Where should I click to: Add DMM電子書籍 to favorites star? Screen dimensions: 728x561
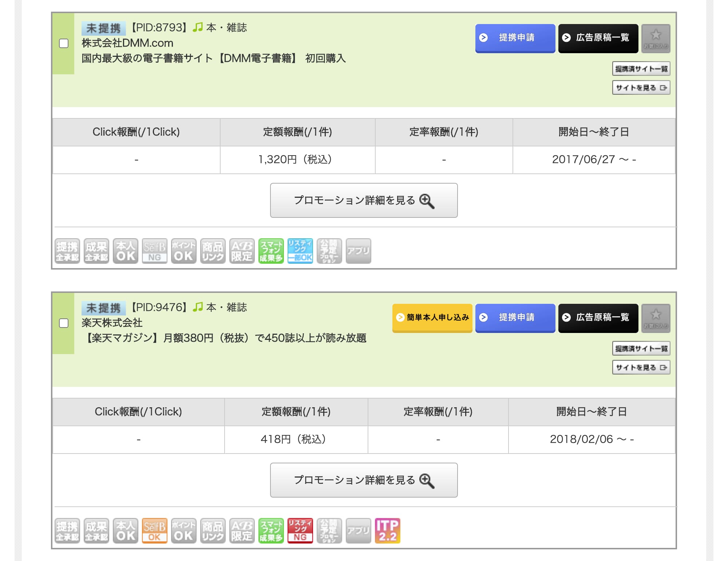(656, 38)
